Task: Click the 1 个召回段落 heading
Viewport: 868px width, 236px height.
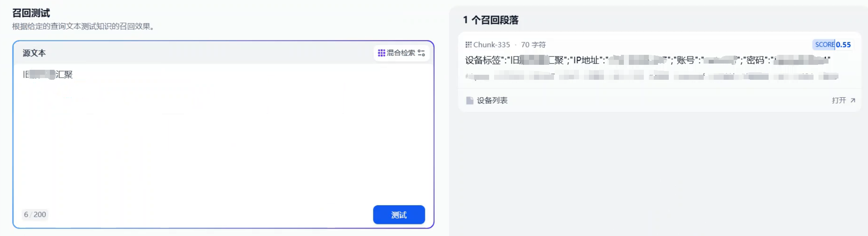Action: pyautogui.click(x=491, y=20)
